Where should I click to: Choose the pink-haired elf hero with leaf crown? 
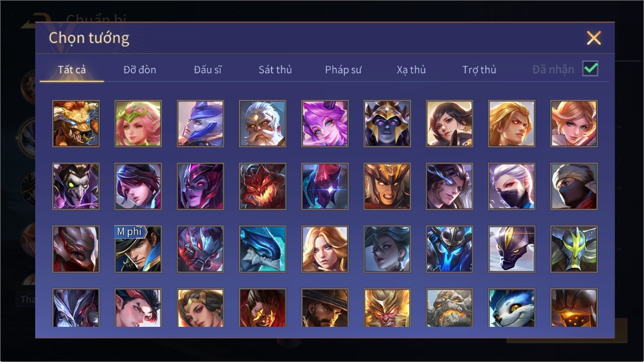pos(138,124)
